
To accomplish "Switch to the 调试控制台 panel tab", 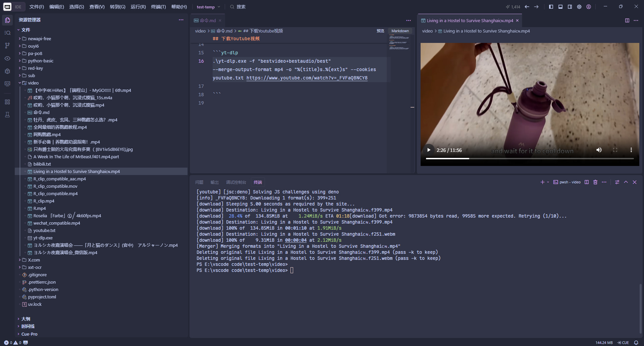I will pos(236,182).
